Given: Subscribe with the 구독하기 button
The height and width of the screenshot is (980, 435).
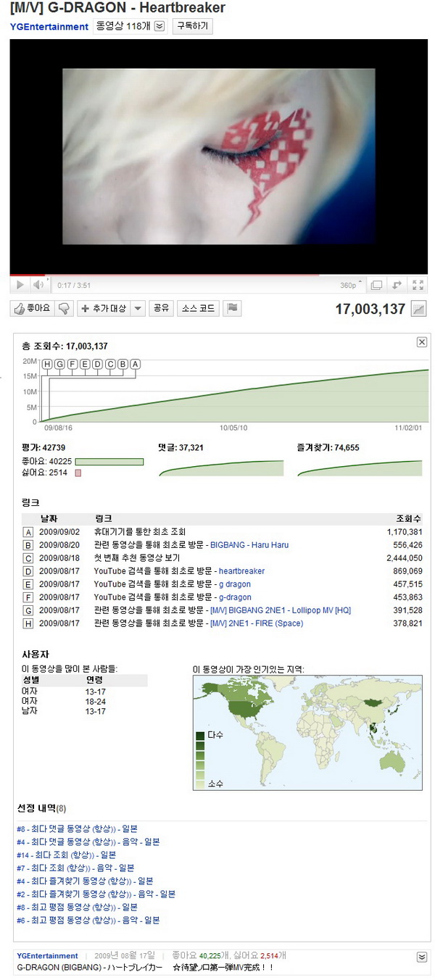Looking at the screenshot, I should pos(192,26).
